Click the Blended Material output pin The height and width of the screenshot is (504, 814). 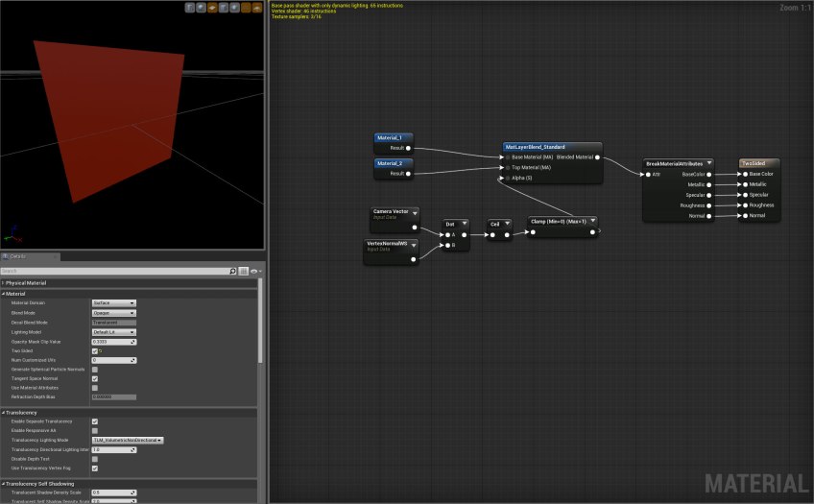(x=597, y=156)
